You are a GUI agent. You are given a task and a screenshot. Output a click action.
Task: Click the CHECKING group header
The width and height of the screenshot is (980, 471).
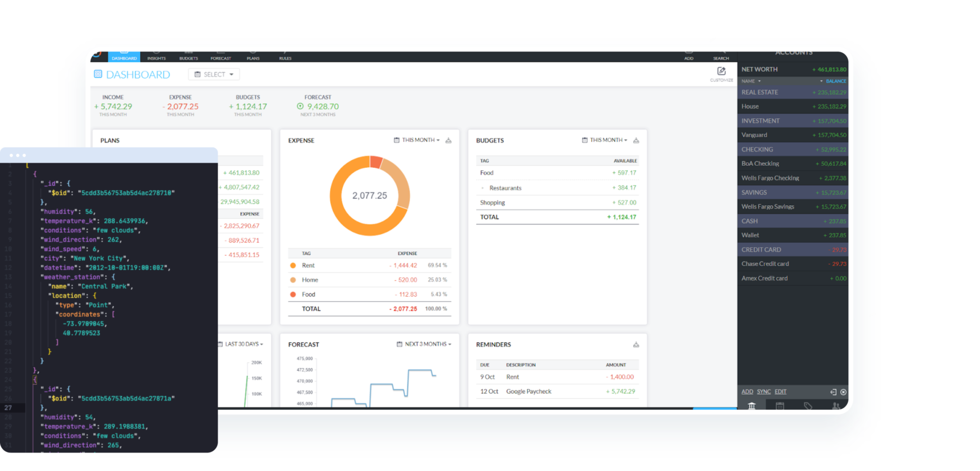(x=793, y=150)
